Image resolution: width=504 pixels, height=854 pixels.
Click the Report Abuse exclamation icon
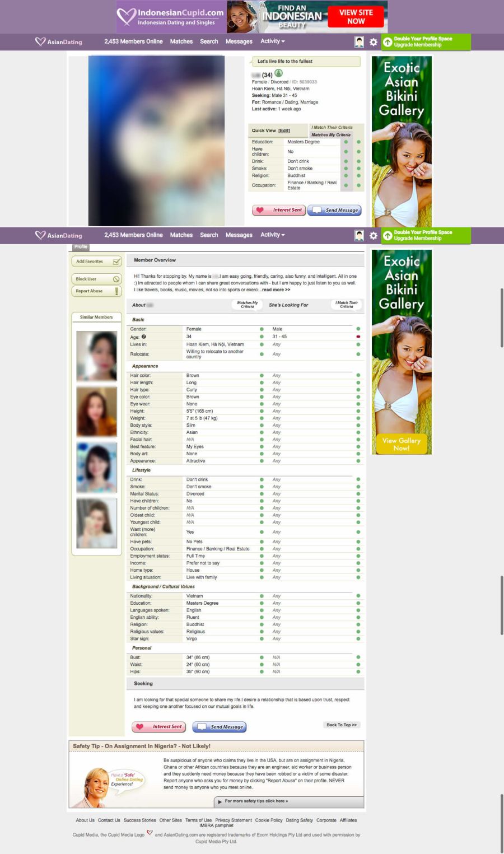click(x=116, y=291)
